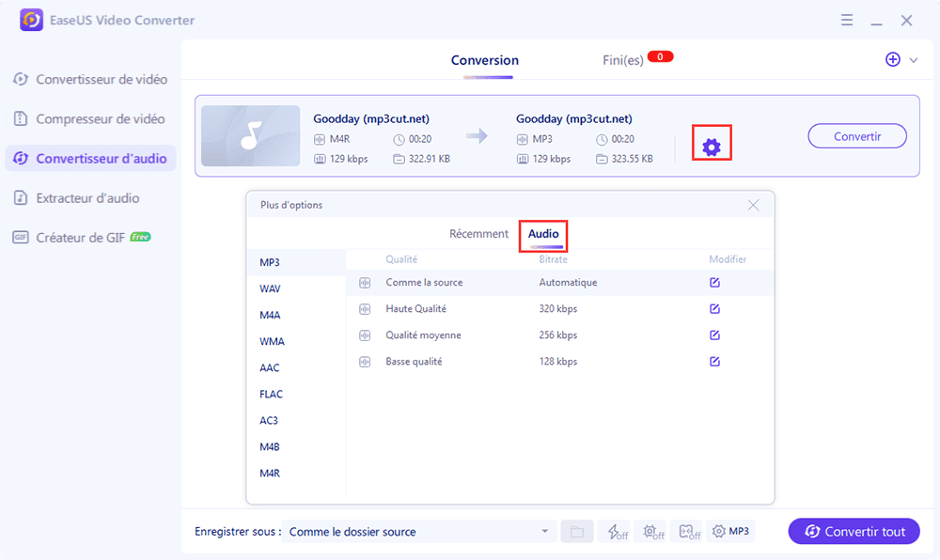Close the Plus d'options panel
940x560 pixels.
tap(753, 205)
